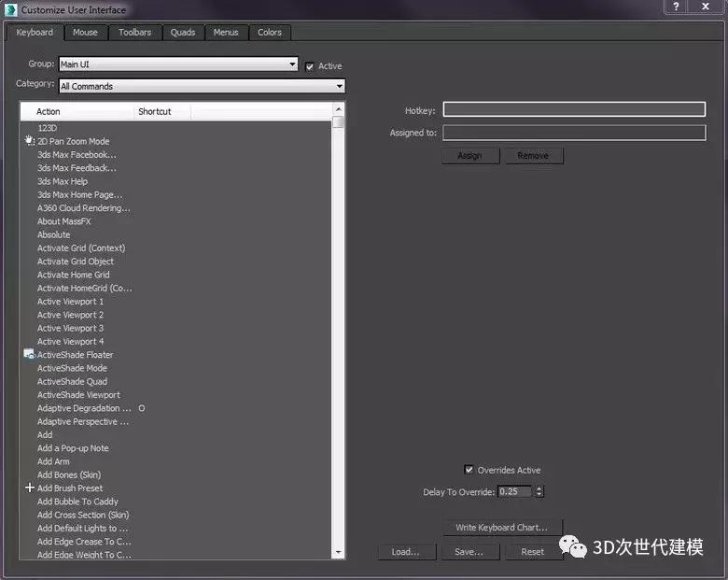728x580 pixels.
Task: Go to the Quads tab
Action: [x=183, y=33]
